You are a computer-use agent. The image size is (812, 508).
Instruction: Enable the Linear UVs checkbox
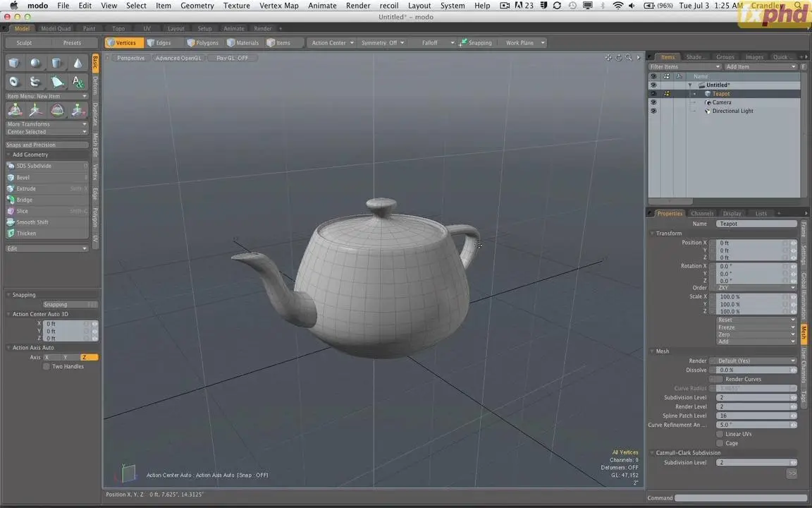pos(720,435)
